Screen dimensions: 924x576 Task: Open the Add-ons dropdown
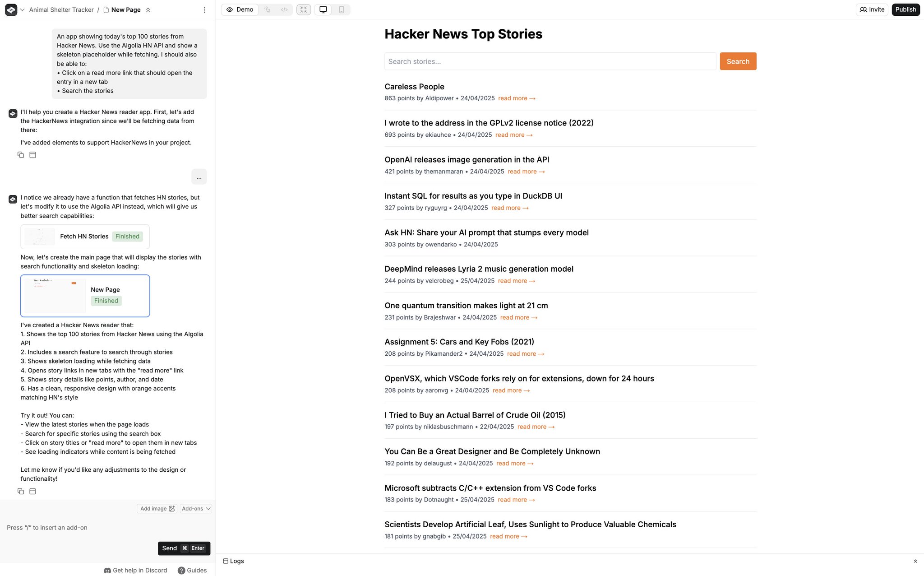click(196, 508)
